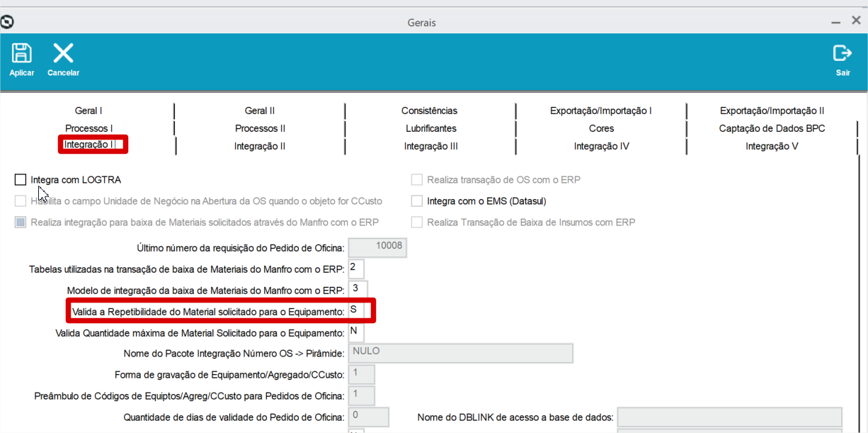Toggle Habilita o campo Unidade de Negócio checkbox
Image resolution: width=868 pixels, height=433 pixels.
coord(21,201)
